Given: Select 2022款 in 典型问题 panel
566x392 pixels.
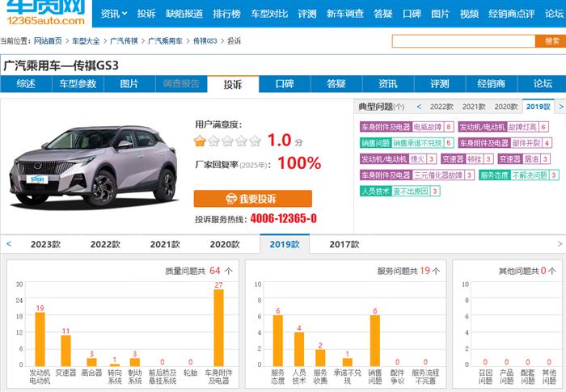Looking at the screenshot, I should (x=441, y=107).
